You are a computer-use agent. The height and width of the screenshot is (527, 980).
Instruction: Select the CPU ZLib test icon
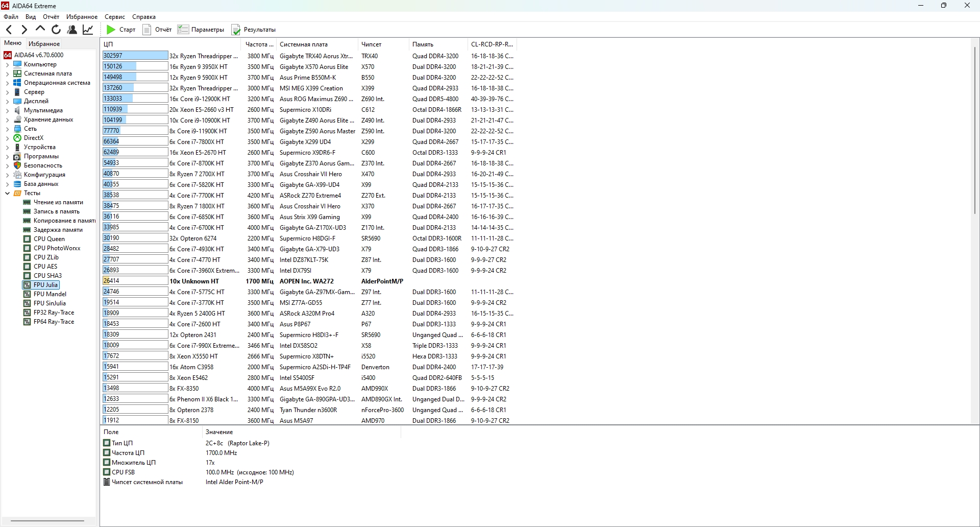(27, 257)
